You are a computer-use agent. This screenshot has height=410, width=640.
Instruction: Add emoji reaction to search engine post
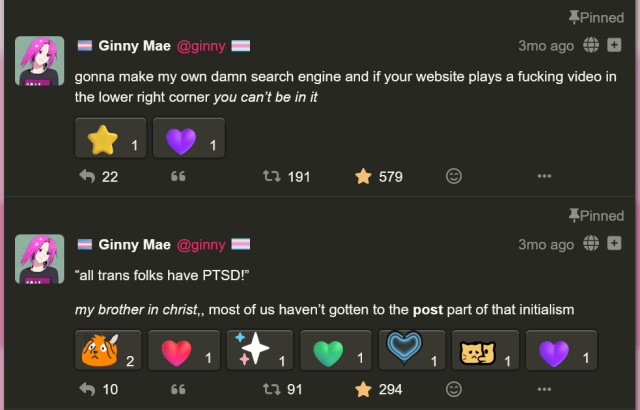point(453,176)
